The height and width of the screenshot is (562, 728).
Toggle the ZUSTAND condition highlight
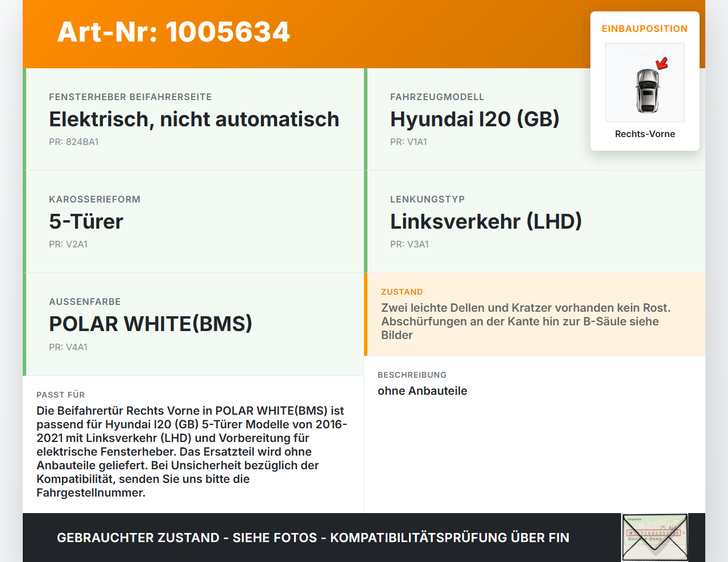[x=535, y=314]
